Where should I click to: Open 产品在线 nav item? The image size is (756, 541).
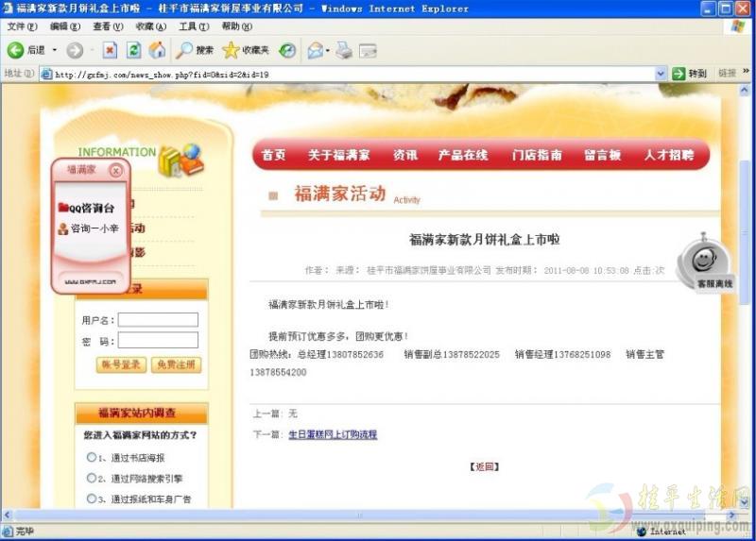(463, 155)
